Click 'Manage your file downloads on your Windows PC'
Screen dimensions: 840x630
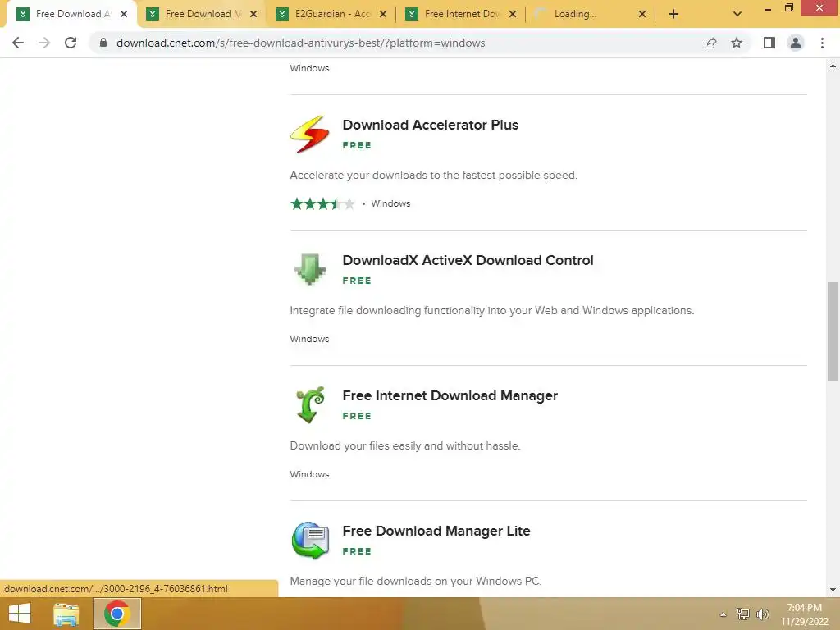[416, 582]
